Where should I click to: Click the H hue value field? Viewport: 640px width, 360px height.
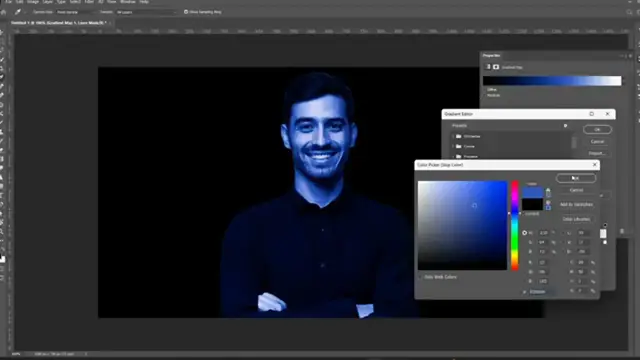point(543,233)
